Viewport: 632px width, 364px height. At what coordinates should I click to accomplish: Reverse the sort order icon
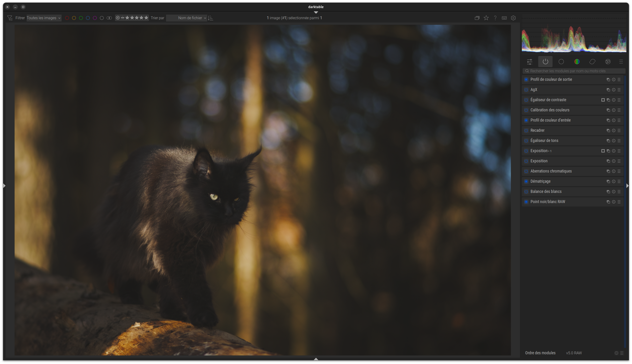click(x=211, y=18)
